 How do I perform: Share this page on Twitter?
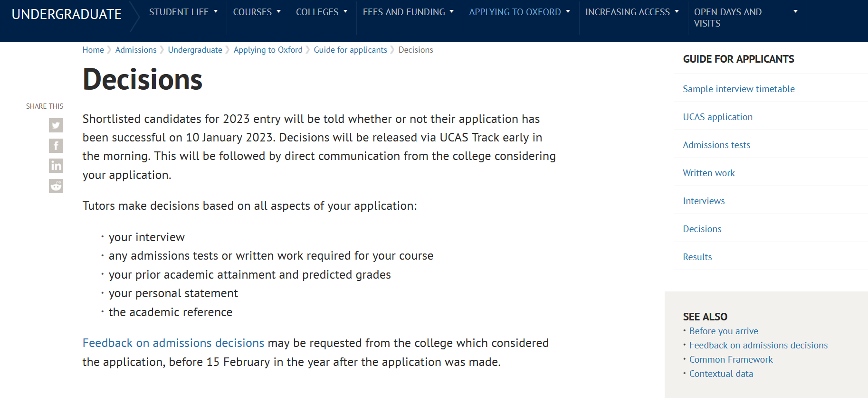(56, 125)
